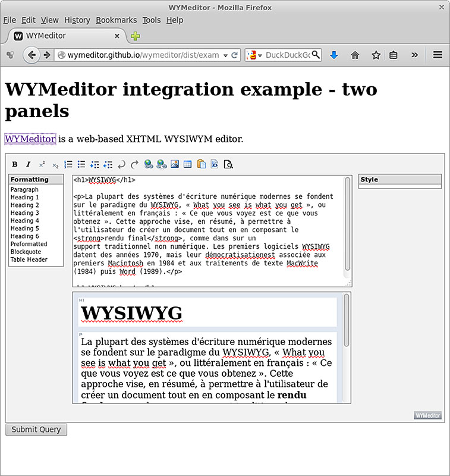450x476 pixels.
Task: Apply Paragraph formatting
Action: pos(24,189)
